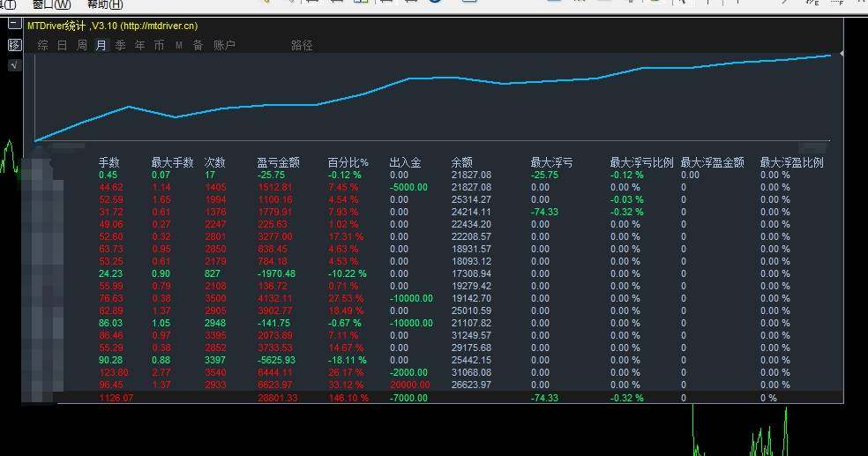868x456 pixels.
Task: Click the 移 move panel icon
Action: [14, 45]
